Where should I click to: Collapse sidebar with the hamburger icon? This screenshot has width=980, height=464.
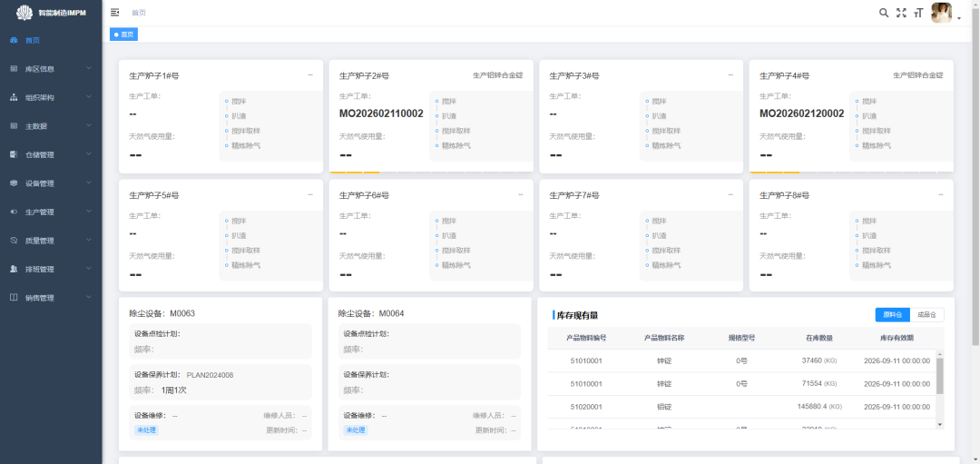point(114,13)
